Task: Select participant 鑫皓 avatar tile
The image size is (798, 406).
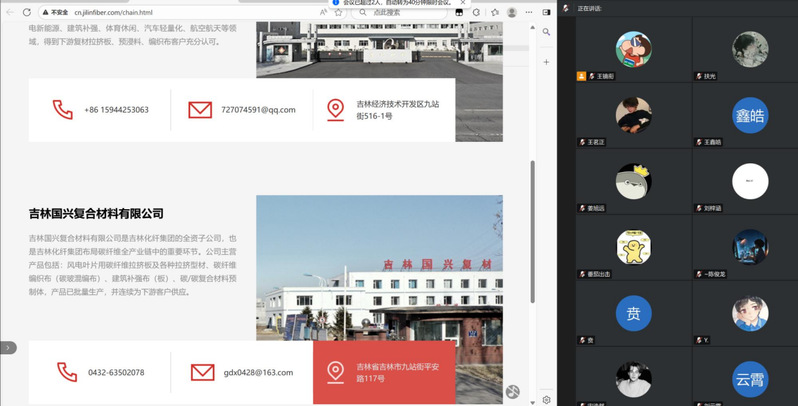Action: [x=749, y=116]
